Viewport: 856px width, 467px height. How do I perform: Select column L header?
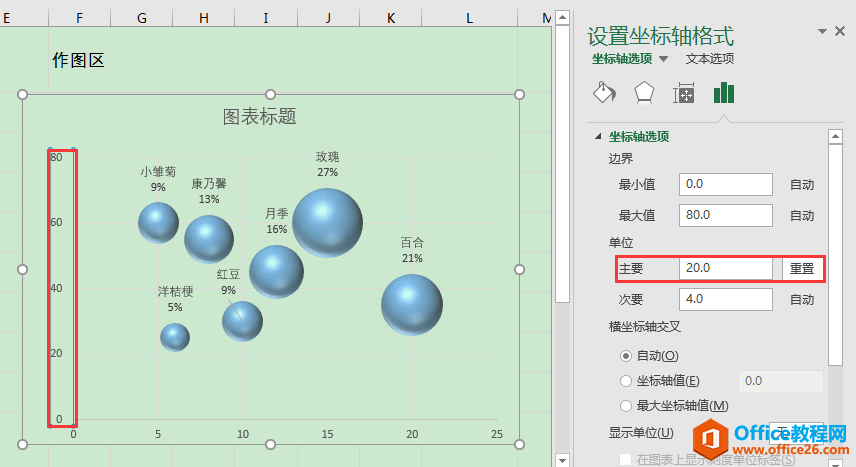point(469,18)
